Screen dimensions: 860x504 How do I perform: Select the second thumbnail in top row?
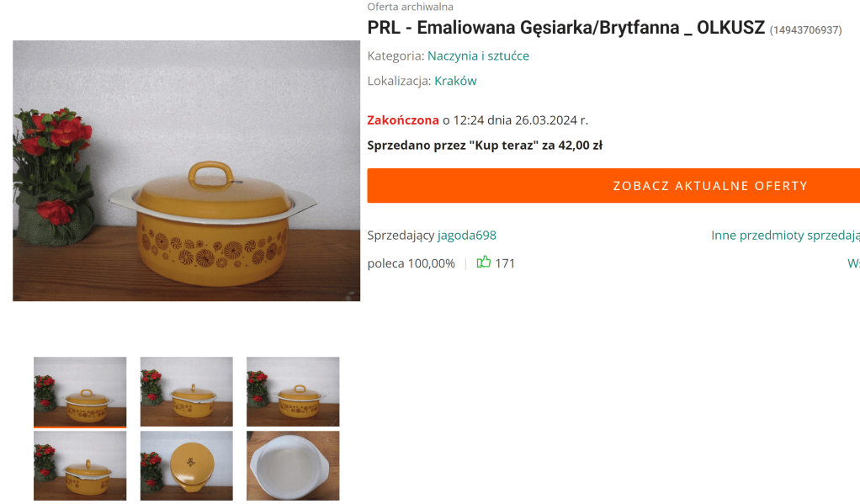[x=187, y=391]
